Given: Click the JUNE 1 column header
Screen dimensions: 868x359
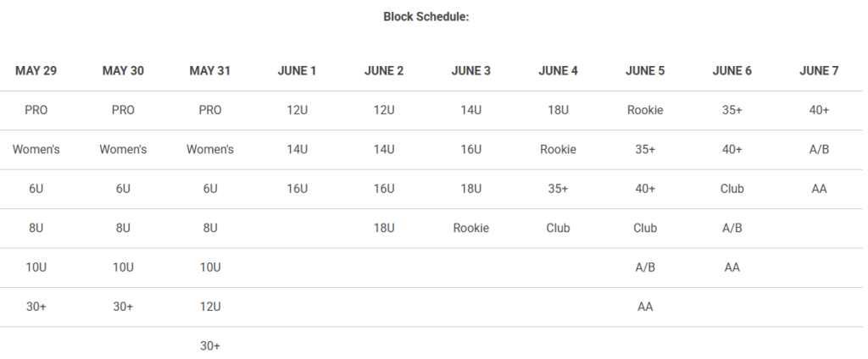Looking at the screenshot, I should click(297, 71).
